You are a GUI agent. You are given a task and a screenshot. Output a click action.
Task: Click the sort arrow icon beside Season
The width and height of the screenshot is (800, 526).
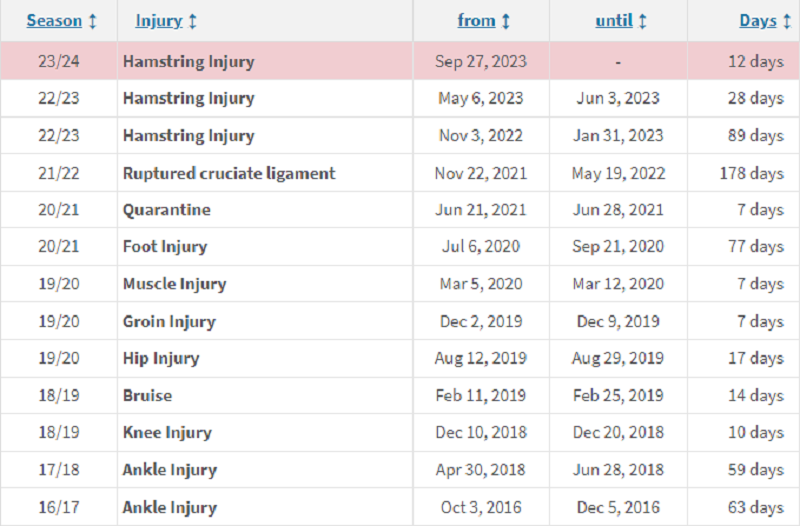click(93, 21)
